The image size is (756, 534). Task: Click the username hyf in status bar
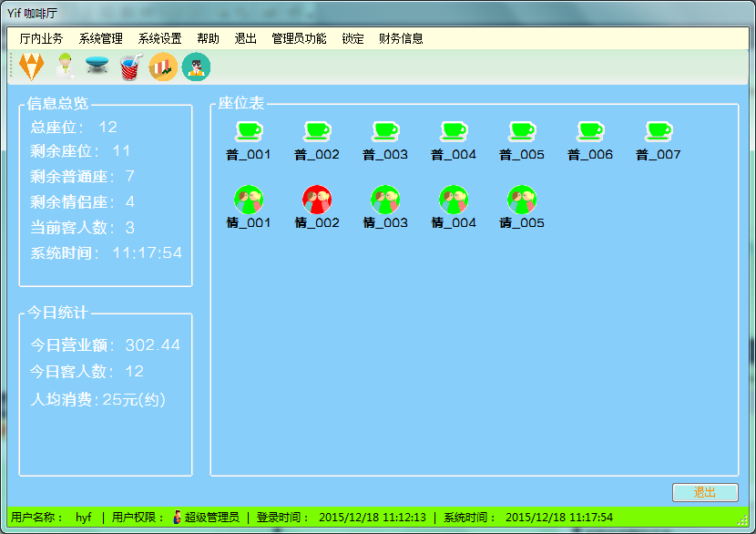(84, 517)
